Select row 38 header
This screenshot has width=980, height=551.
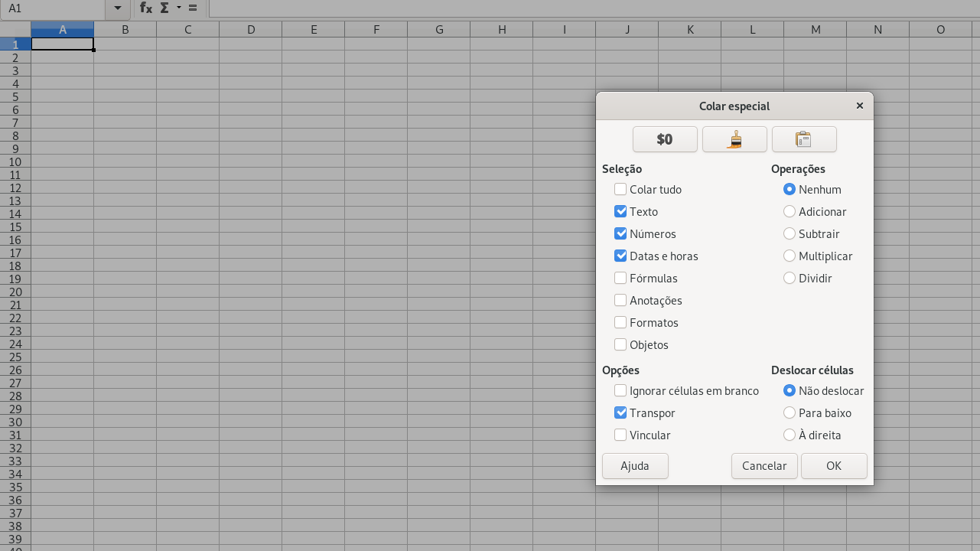[15, 526]
